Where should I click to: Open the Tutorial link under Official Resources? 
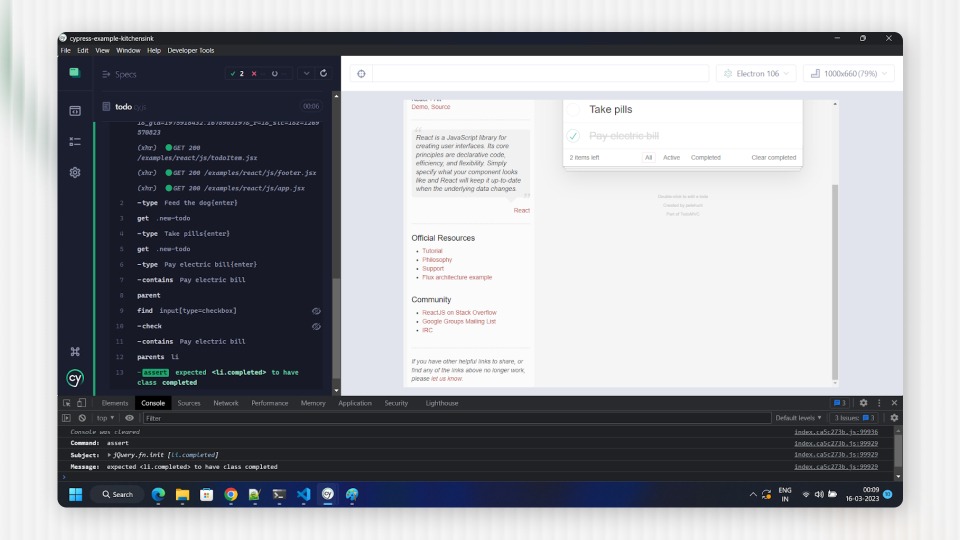(432, 251)
